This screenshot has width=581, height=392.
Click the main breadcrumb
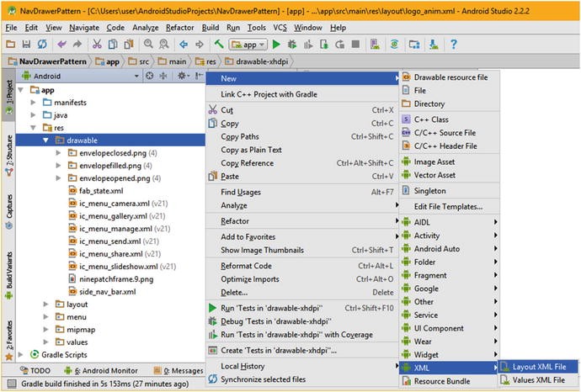click(x=173, y=61)
